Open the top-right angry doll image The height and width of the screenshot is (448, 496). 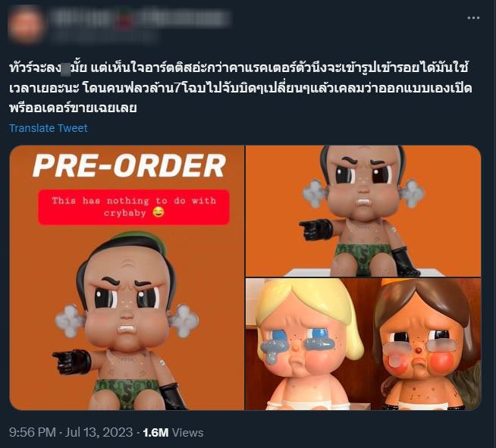[363, 211]
